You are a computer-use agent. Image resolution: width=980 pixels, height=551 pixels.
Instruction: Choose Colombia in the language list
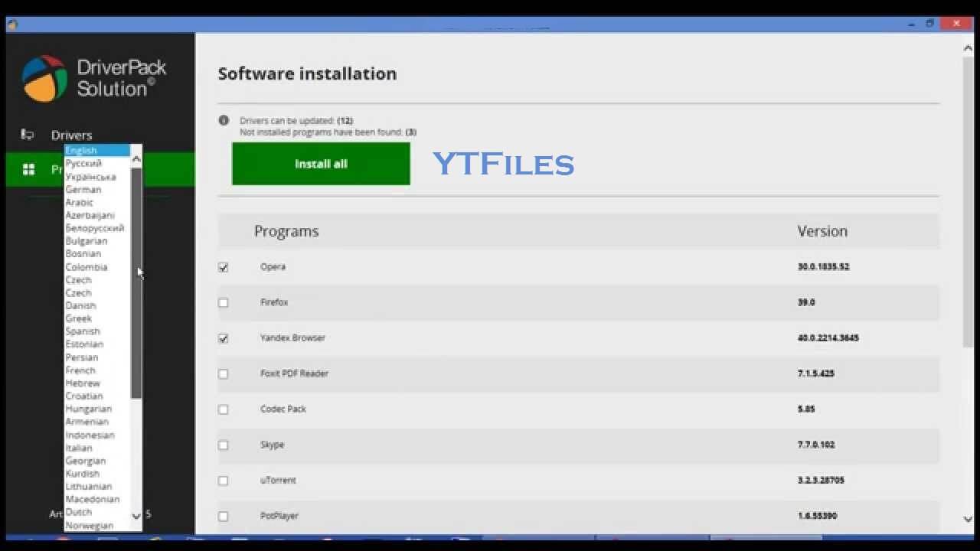(97, 266)
